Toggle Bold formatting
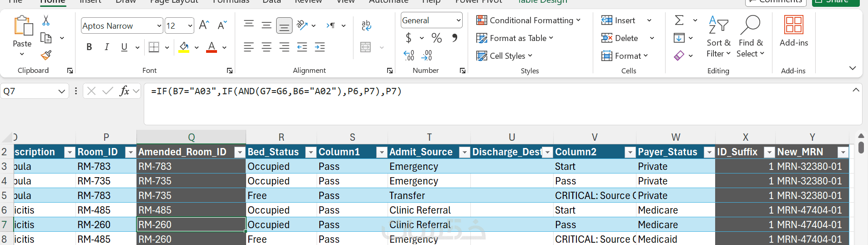Image resolution: width=868 pixels, height=245 pixels. click(x=89, y=47)
